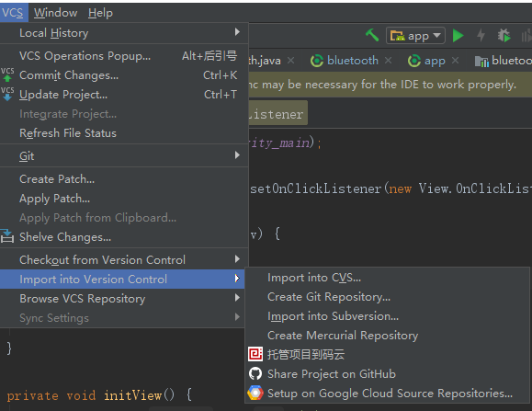Select Shelve Changes menu item
This screenshot has width=532, height=411.
(124, 237)
